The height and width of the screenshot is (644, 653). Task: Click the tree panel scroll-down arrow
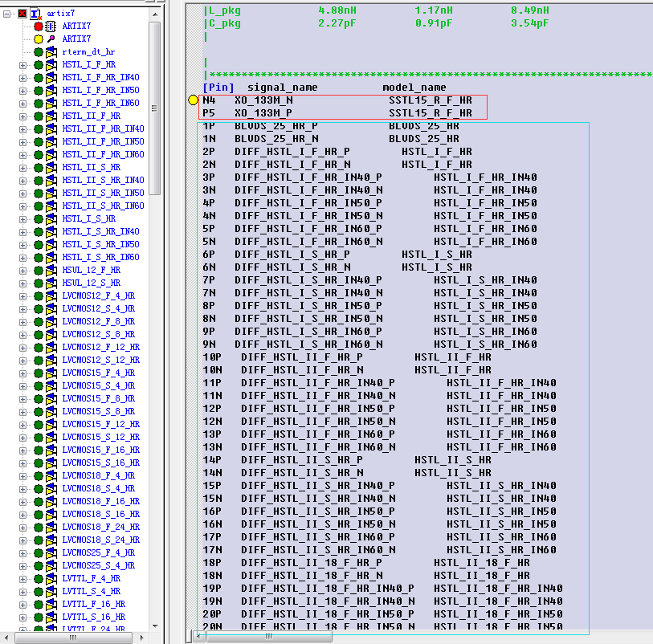pos(155,626)
